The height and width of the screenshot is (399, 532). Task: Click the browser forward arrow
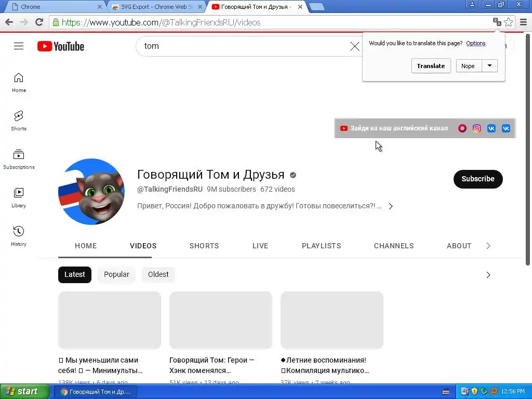click(24, 22)
